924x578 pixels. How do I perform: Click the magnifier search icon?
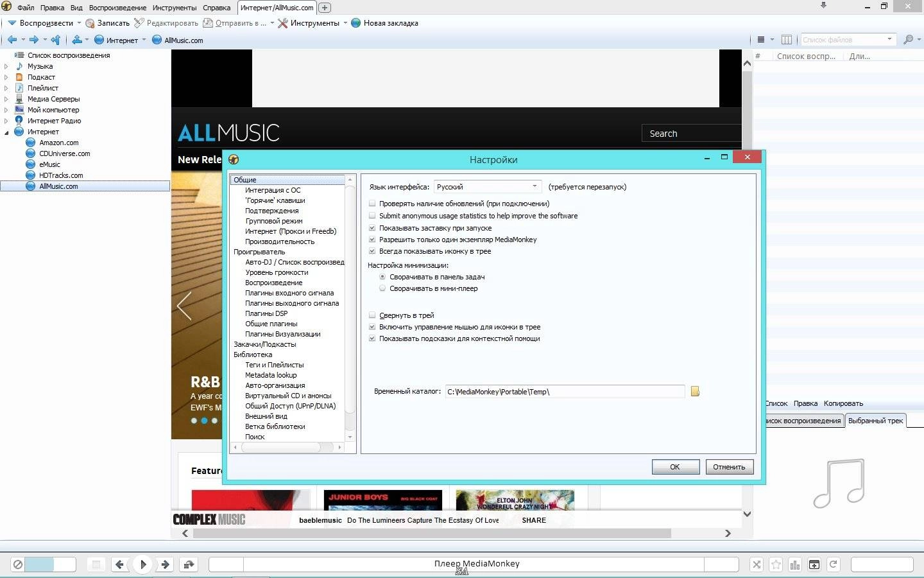click(907, 40)
